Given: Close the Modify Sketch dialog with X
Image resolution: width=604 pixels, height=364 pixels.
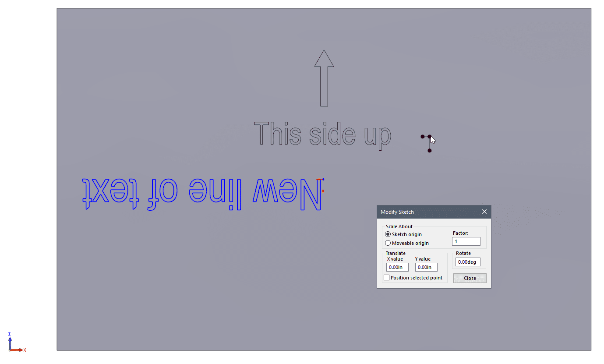Looking at the screenshot, I should click(x=484, y=212).
